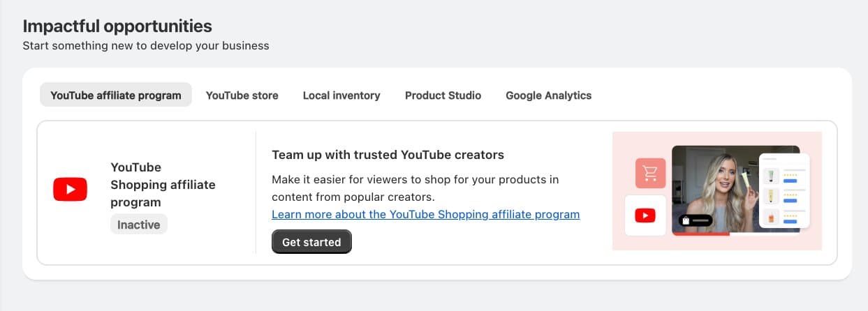Click the Team up with trusted YouTube creators heading
Viewport: 868px width, 311px height.
coord(388,155)
